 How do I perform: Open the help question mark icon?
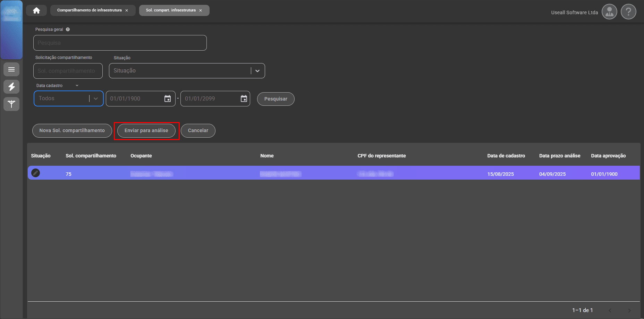point(628,12)
